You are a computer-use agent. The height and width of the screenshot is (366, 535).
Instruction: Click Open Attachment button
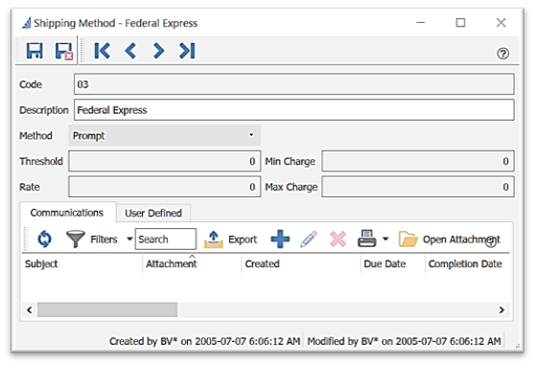point(449,239)
